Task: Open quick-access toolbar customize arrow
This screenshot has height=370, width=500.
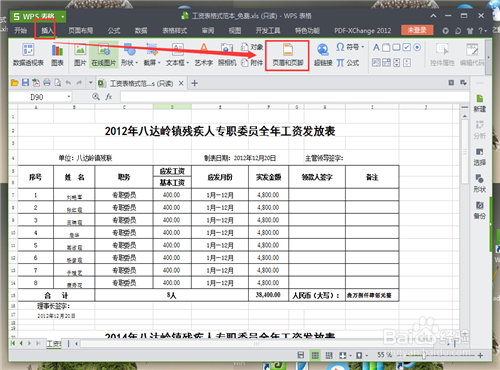Action: point(90,83)
